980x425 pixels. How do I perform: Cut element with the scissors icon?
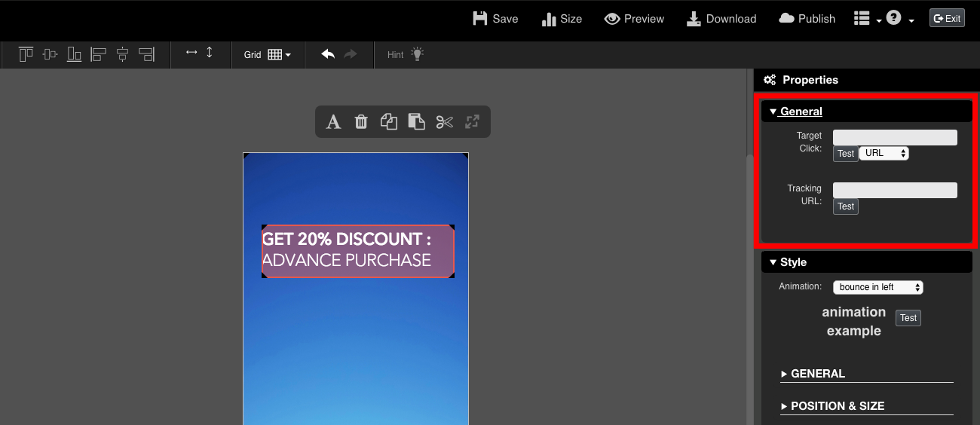445,121
